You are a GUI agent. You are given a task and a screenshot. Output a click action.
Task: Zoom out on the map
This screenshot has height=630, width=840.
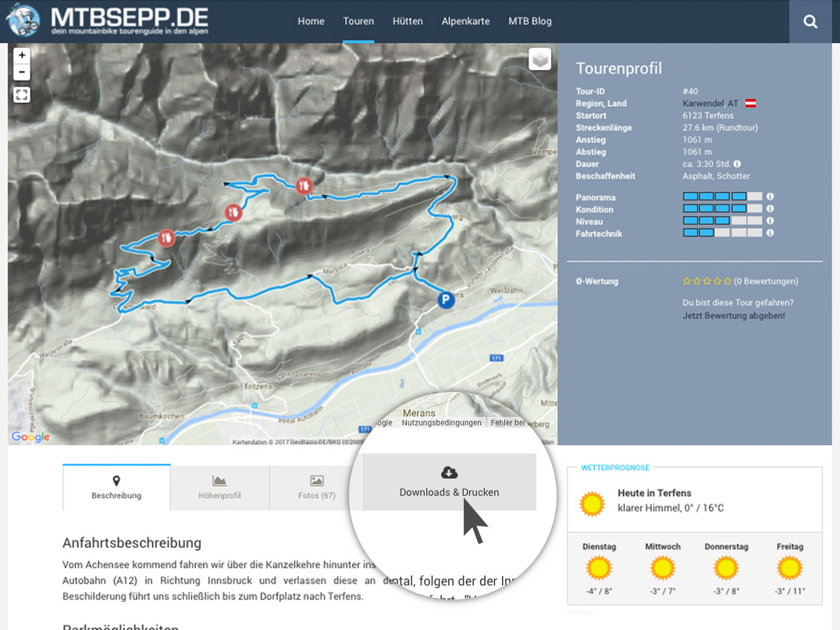[22, 73]
